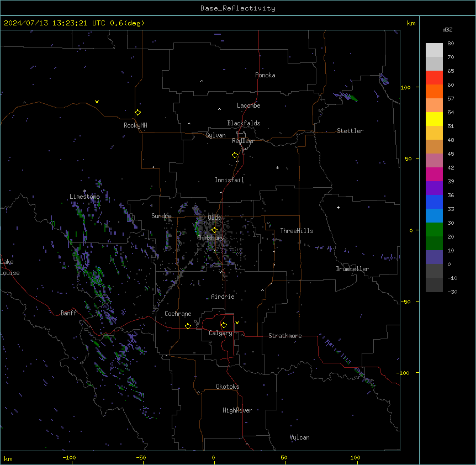Select the purple band between 39 and 36
The image size is (476, 465).
434,188
